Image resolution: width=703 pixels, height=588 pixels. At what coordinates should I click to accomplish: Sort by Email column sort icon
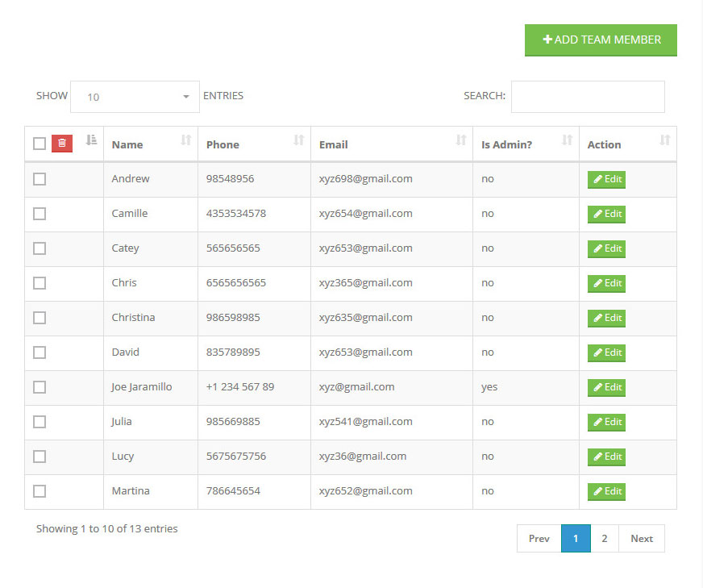tap(460, 140)
